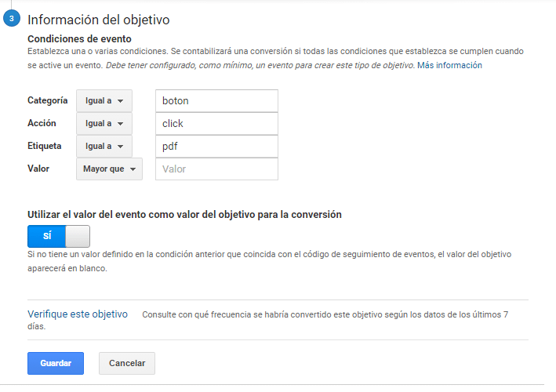Image resolution: width=556 pixels, height=392 pixels.
Task: Click the 'Utilizar el valor del evento' heading
Action: [184, 215]
